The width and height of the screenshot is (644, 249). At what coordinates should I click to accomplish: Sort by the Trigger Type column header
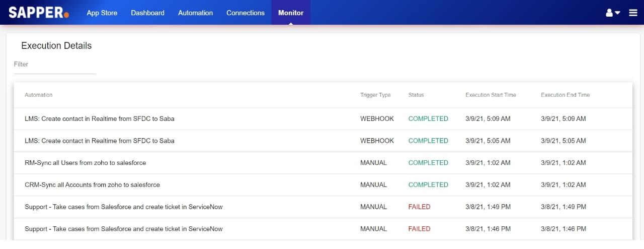[375, 95]
